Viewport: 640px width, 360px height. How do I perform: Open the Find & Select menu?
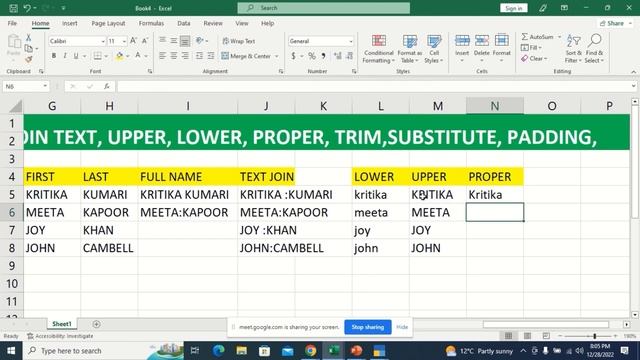[x=594, y=49]
